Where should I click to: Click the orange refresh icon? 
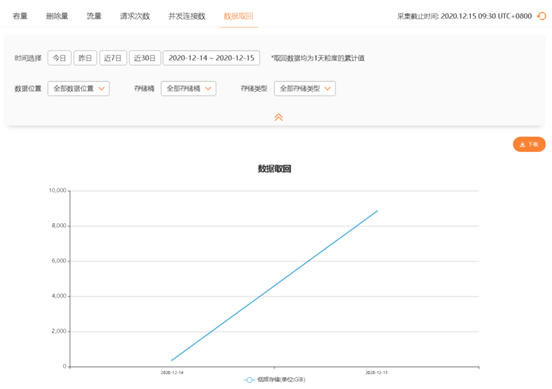point(542,16)
